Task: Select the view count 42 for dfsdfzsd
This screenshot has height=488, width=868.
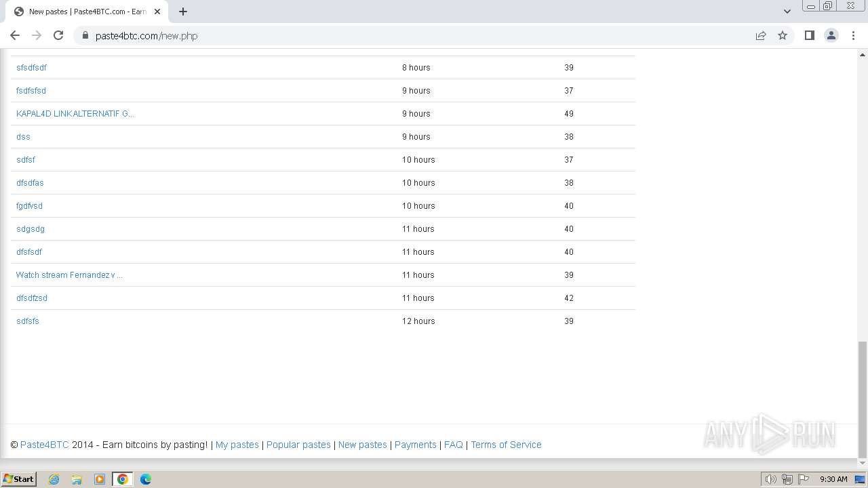Action: point(569,298)
